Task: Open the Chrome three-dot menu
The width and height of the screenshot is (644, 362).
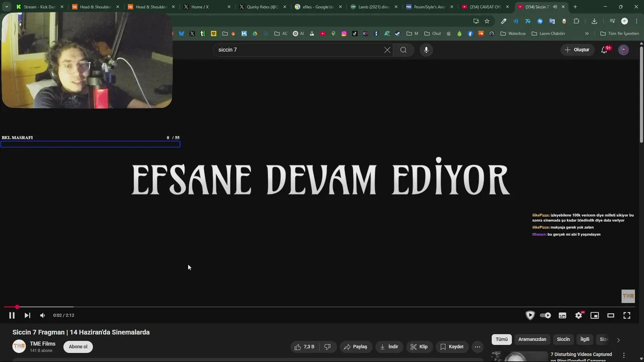Action: click(636, 21)
